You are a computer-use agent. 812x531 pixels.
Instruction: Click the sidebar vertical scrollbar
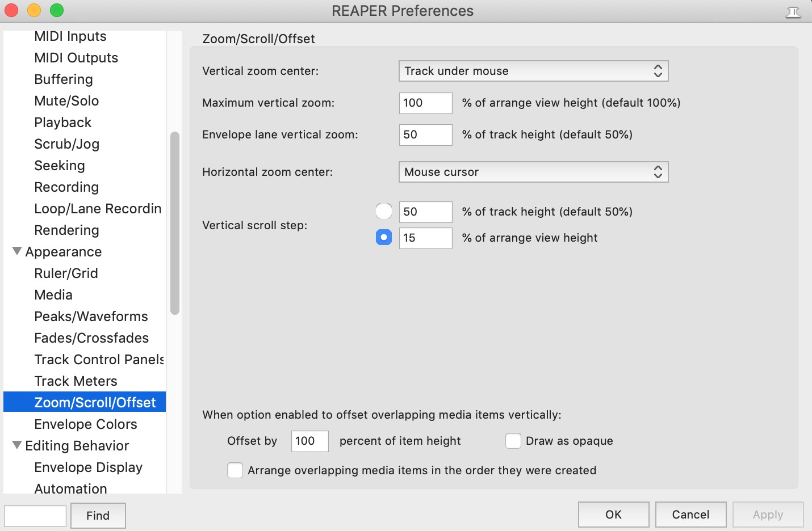175,223
